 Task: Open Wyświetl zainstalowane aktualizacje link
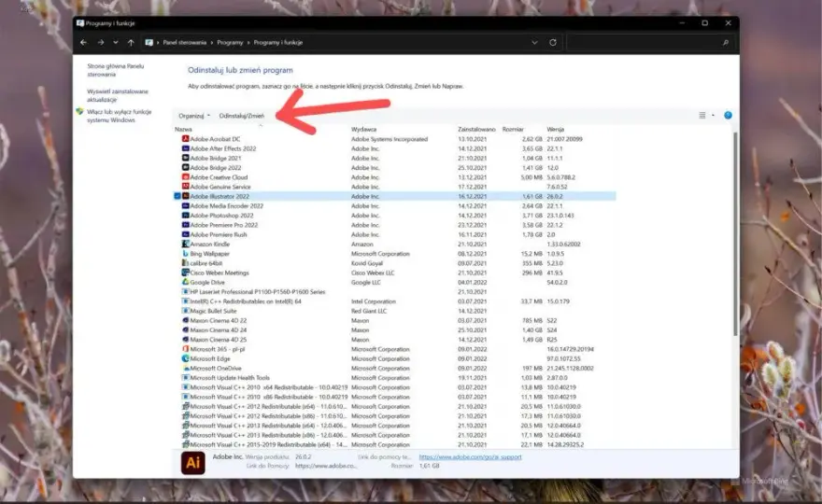coord(118,95)
